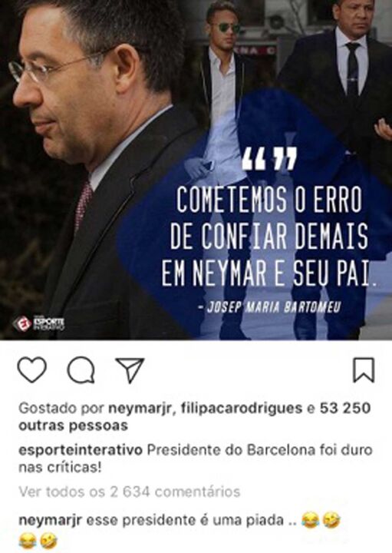The width and height of the screenshot is (392, 553).
Task: Save post with bookmark icon
Action: pos(364,370)
